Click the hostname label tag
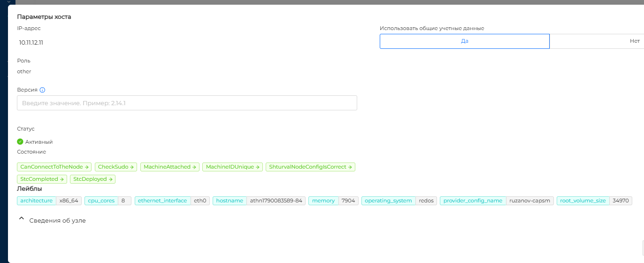The width and height of the screenshot is (644, 263). pos(230,201)
